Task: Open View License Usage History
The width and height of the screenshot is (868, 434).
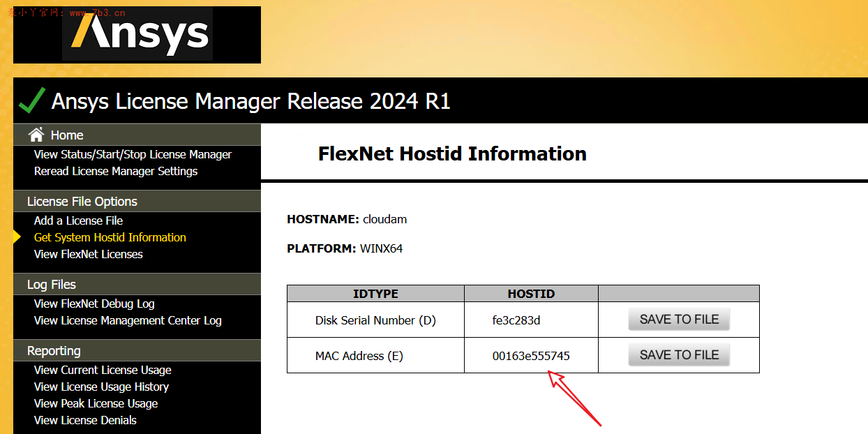Action: [101, 387]
